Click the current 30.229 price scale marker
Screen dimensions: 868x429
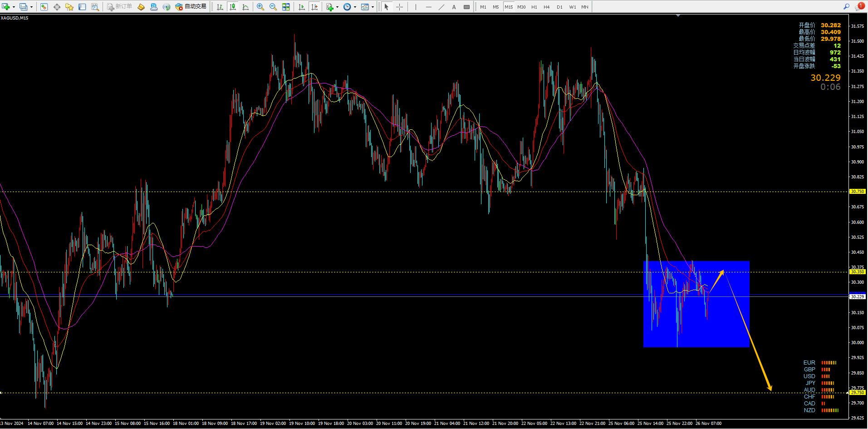click(x=858, y=296)
